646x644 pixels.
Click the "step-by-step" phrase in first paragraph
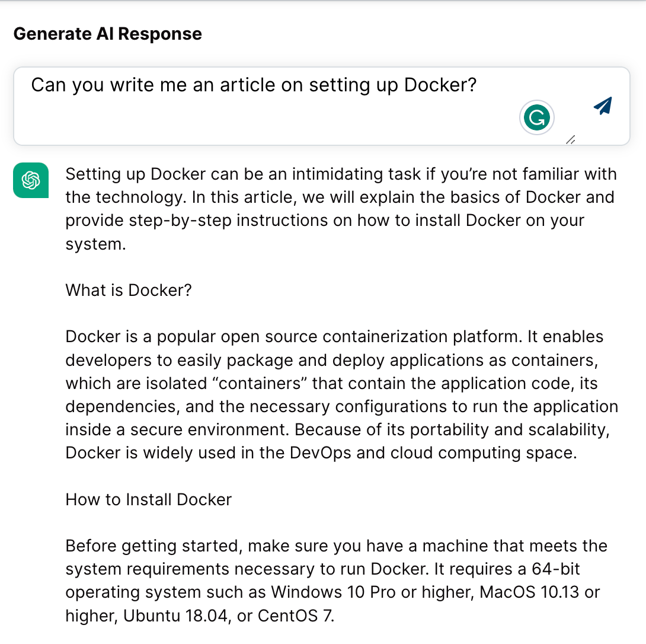[x=180, y=221]
